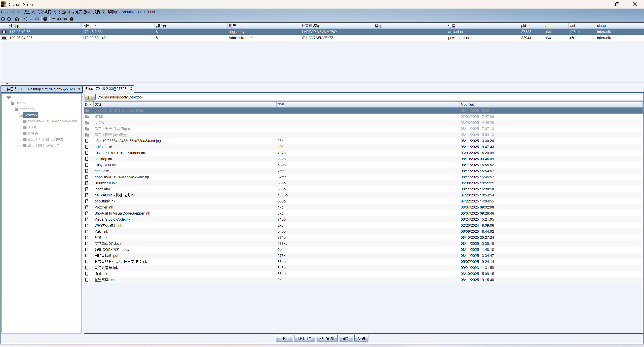Select beacon icon for 113.25.10.76 session
Screen dimensions: 644x347
4,32
